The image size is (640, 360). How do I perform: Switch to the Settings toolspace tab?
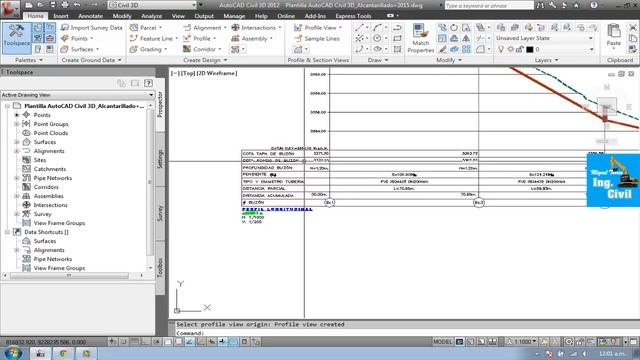[160, 159]
